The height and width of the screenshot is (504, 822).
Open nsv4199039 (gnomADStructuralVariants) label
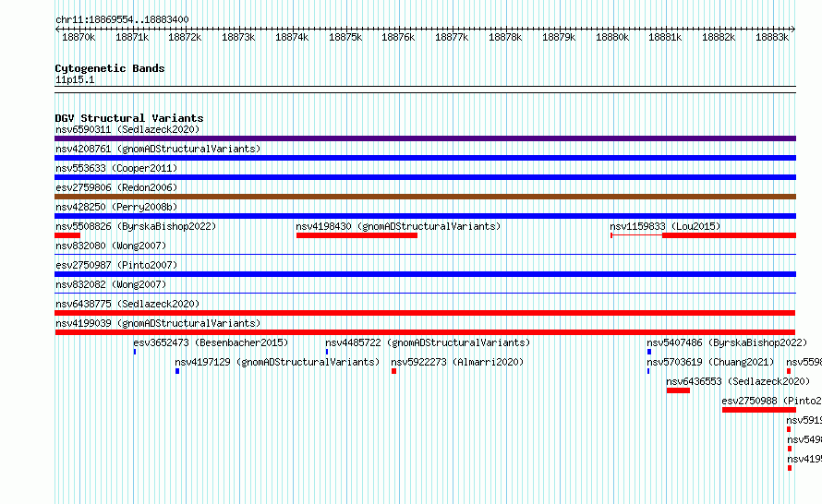[158, 323]
